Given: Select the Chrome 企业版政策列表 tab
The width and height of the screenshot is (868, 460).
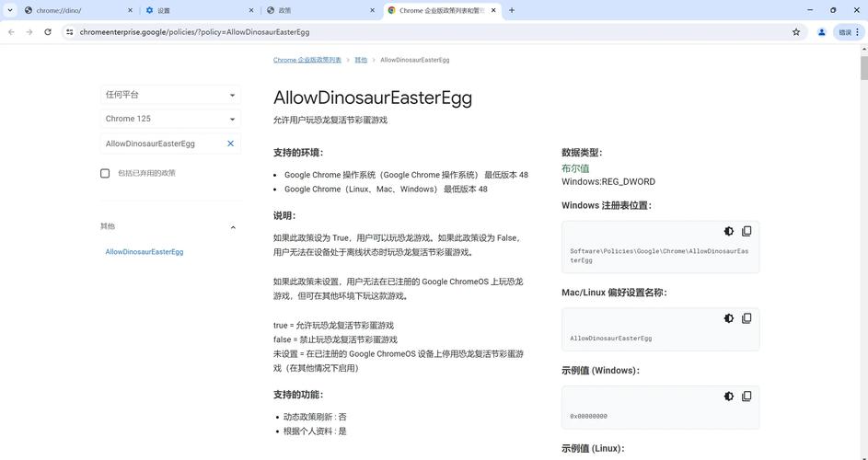Looking at the screenshot, I should 441,10.
